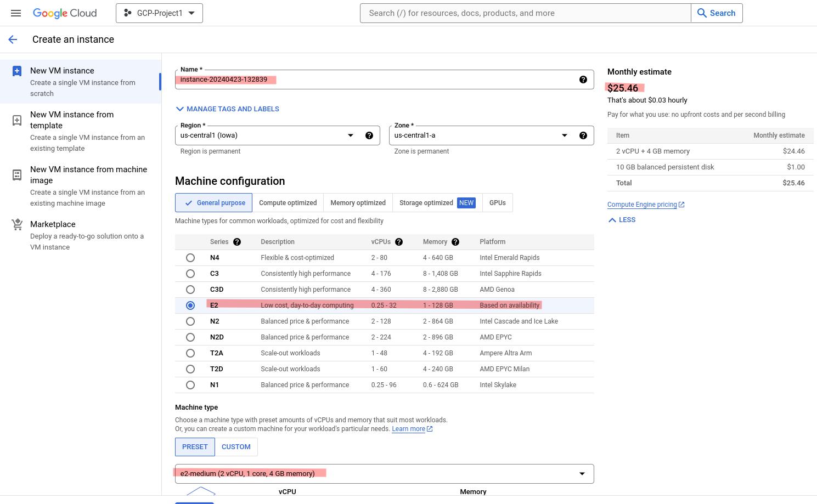The image size is (817, 504).
Task: Open the Zone us-central1-a dropdown
Action: click(492, 135)
